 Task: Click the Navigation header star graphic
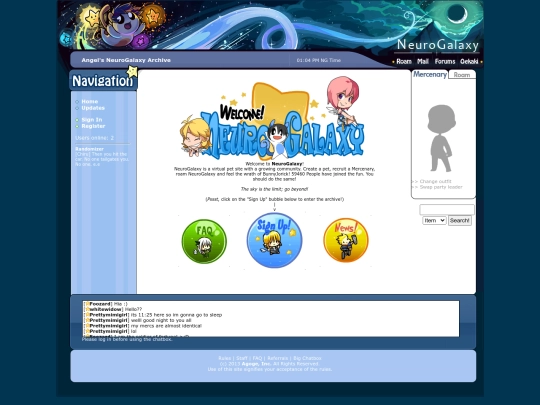[132, 72]
